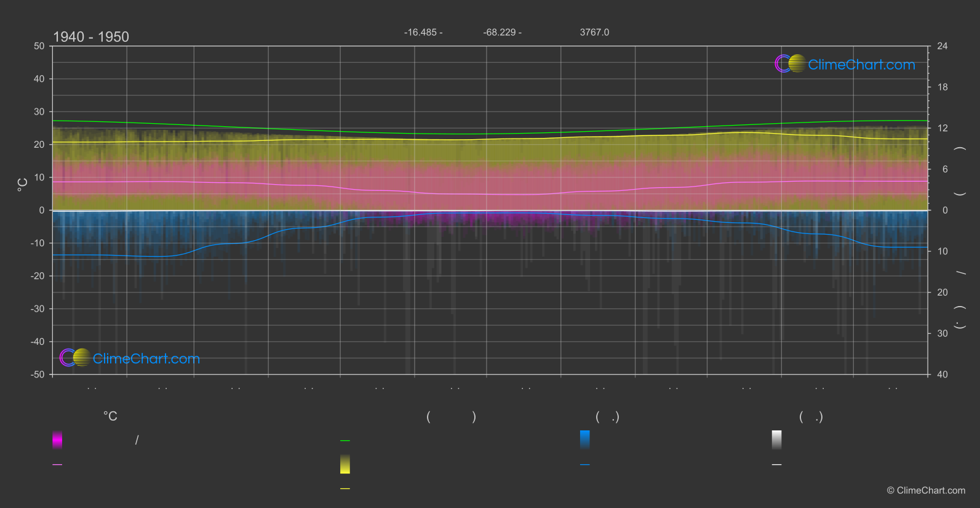Click the '-40' temperature axis label

[x=38, y=342]
